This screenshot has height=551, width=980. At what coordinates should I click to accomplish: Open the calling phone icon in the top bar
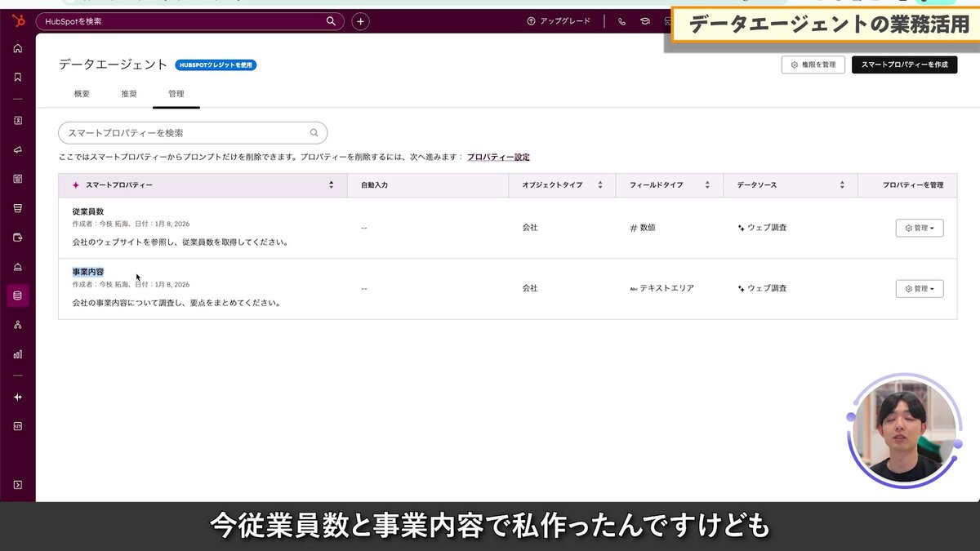621,21
